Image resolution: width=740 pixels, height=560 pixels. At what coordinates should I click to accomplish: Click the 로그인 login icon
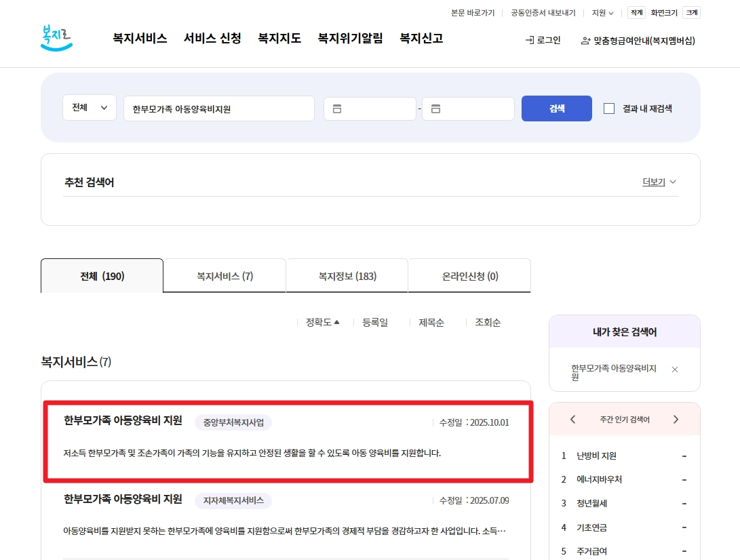(528, 41)
